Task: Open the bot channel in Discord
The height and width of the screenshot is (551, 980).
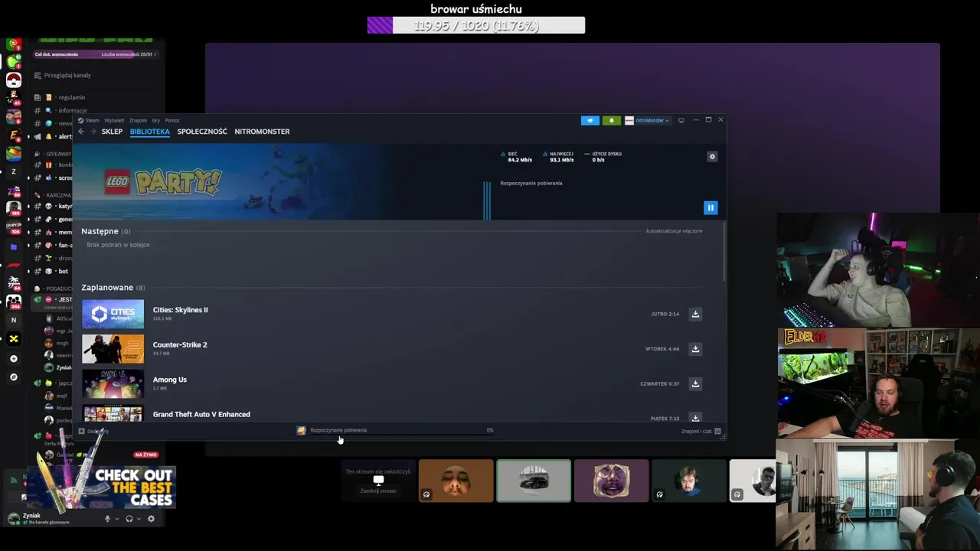Action: coord(63,271)
